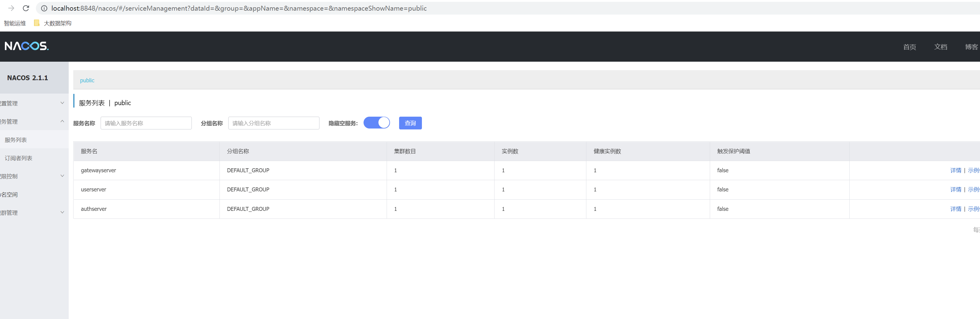980x319 pixels.
Task: Reload the page with refresh icon
Action: click(x=26, y=8)
